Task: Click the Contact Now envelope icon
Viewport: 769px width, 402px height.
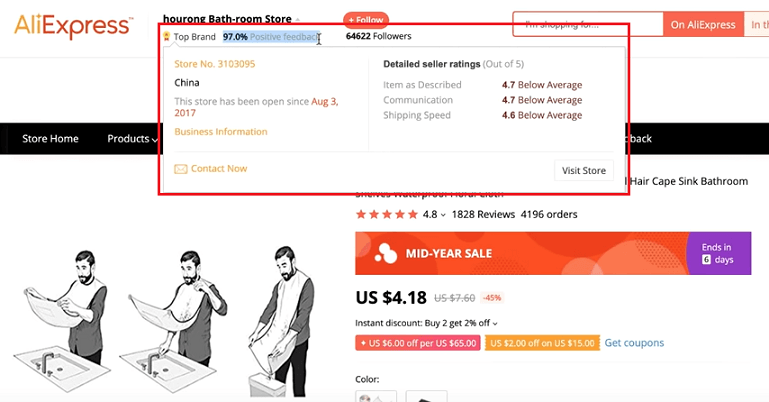Action: click(180, 169)
